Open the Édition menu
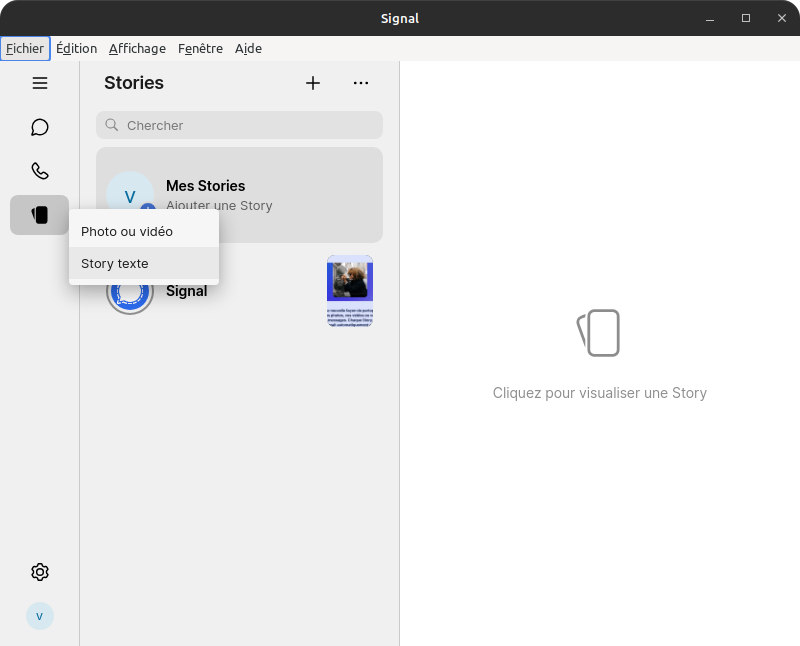The height and width of the screenshot is (646, 800). [77, 48]
